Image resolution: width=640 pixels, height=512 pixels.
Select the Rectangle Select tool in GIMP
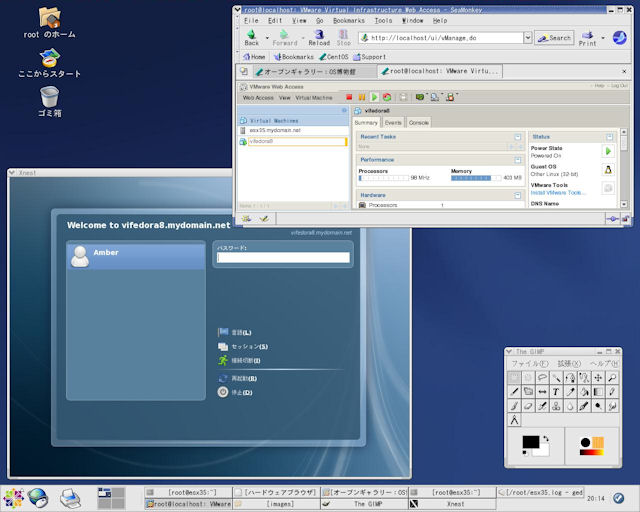[x=514, y=378]
